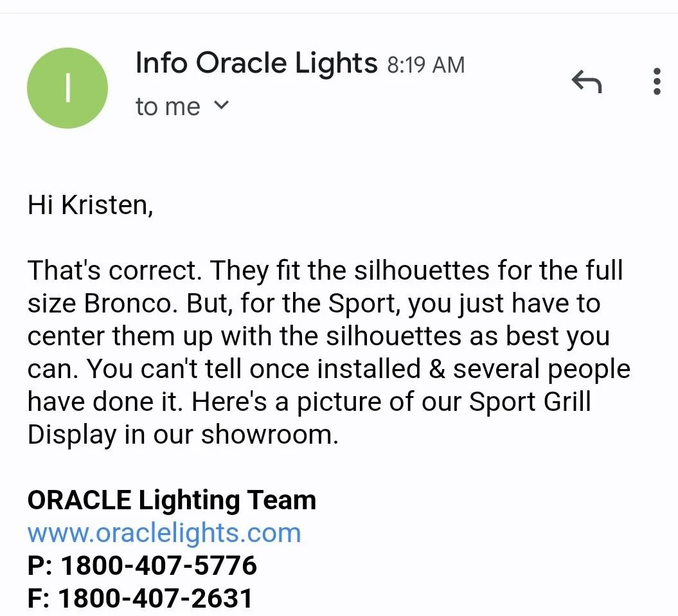Select the sender name Info Oracle Lights
The width and height of the screenshot is (678, 616).
point(255,62)
